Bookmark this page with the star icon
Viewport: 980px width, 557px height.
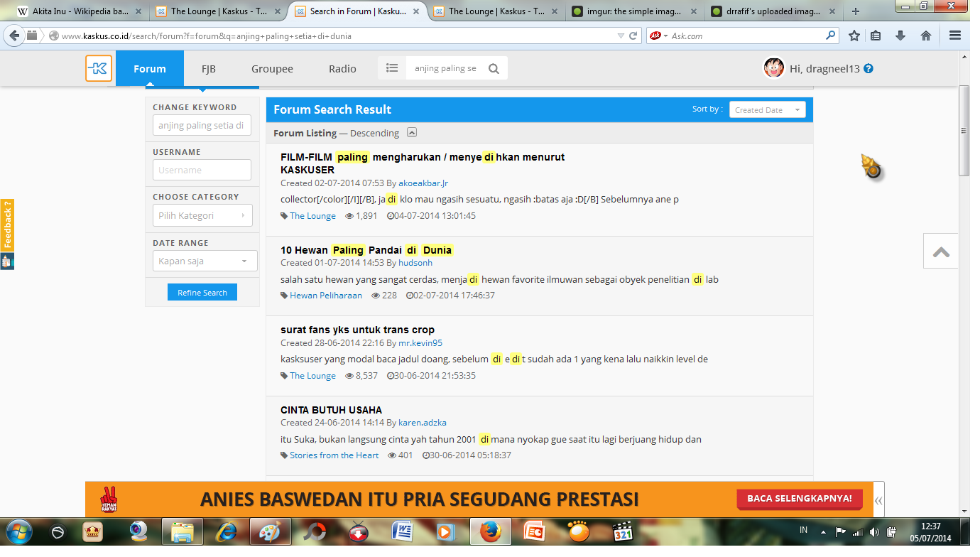pos(854,36)
